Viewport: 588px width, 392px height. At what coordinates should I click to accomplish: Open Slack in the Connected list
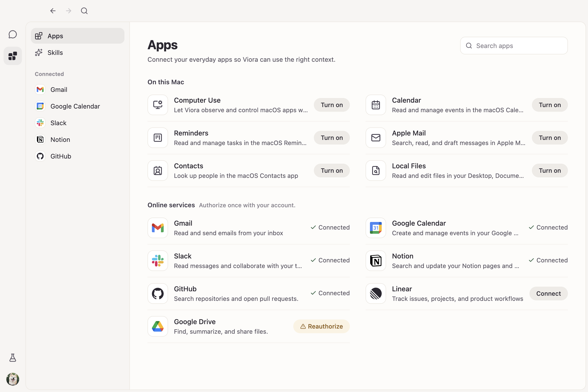tap(77, 123)
